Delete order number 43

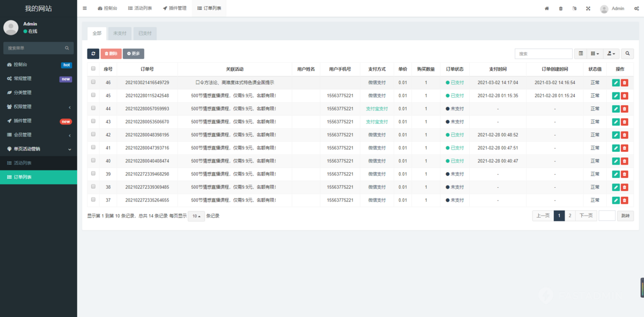coord(625,122)
